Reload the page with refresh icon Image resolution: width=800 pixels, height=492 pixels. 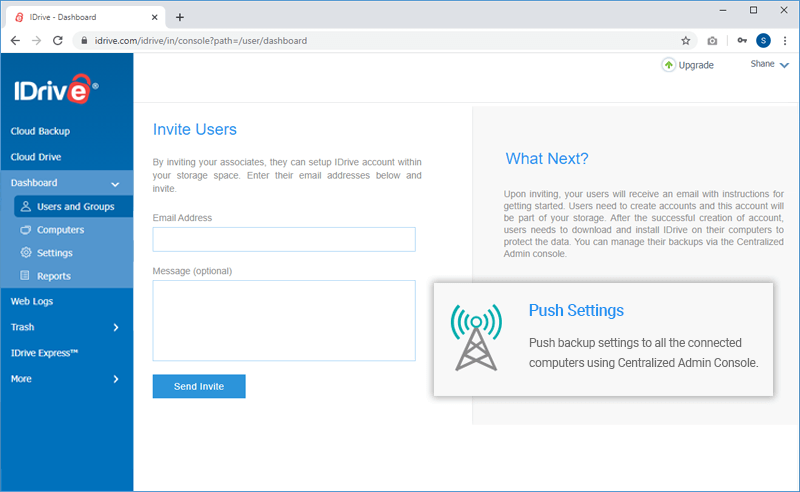coord(58,41)
